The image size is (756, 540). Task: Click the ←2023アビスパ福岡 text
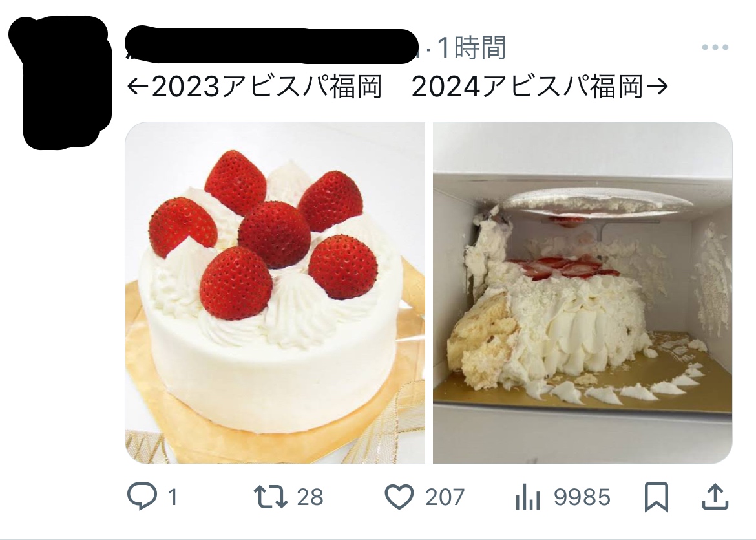[x=255, y=87]
